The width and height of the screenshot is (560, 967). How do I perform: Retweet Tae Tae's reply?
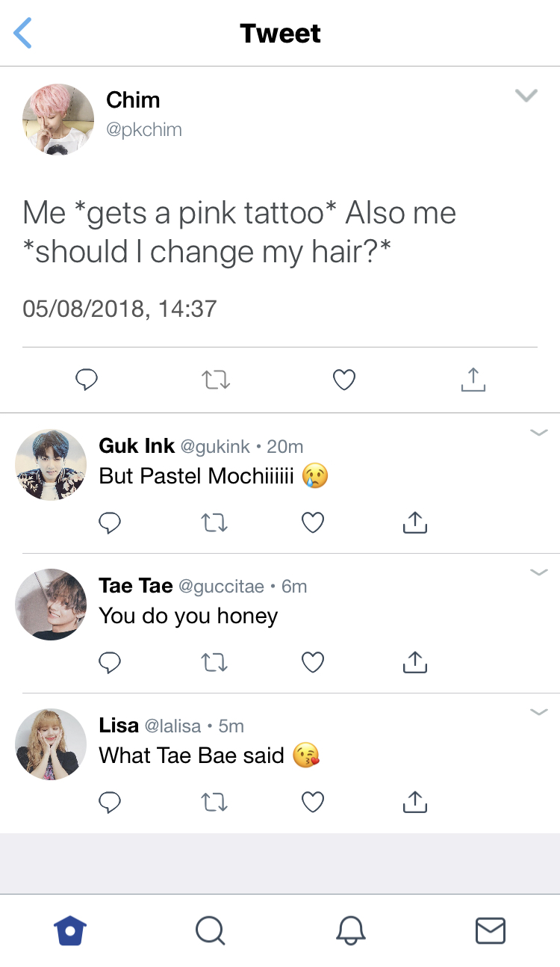pos(215,662)
